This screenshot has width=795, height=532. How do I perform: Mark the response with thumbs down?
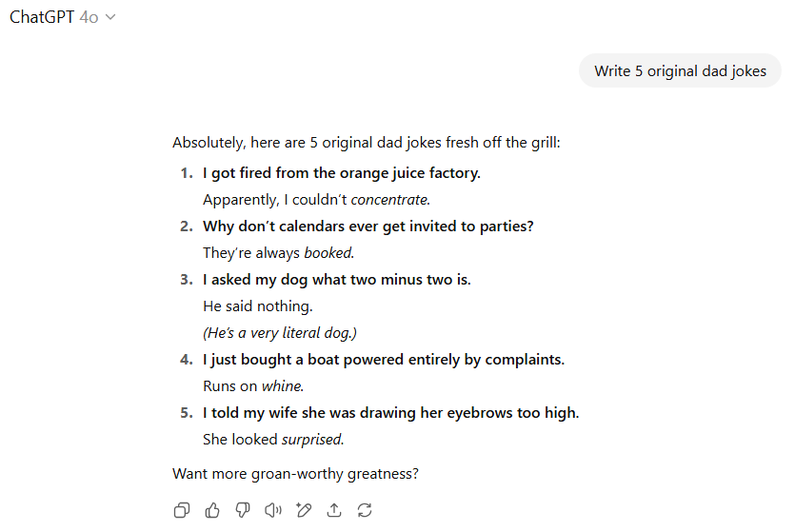coord(243,510)
